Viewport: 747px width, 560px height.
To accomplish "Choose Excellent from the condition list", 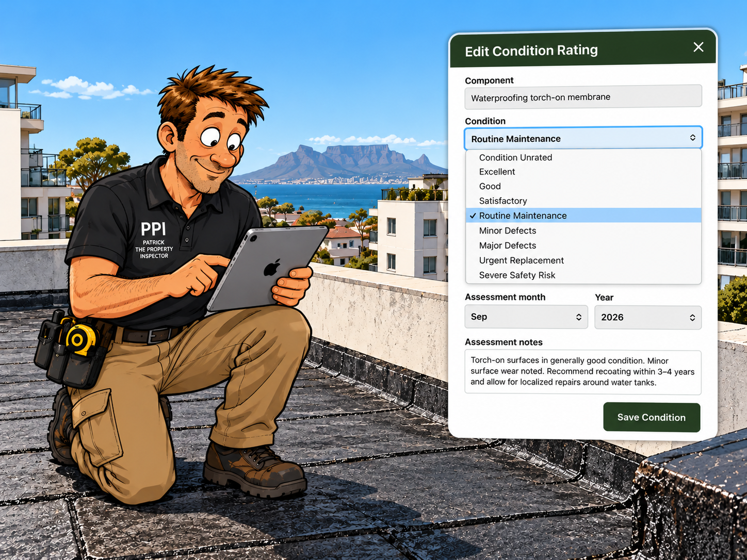I will (x=583, y=172).
